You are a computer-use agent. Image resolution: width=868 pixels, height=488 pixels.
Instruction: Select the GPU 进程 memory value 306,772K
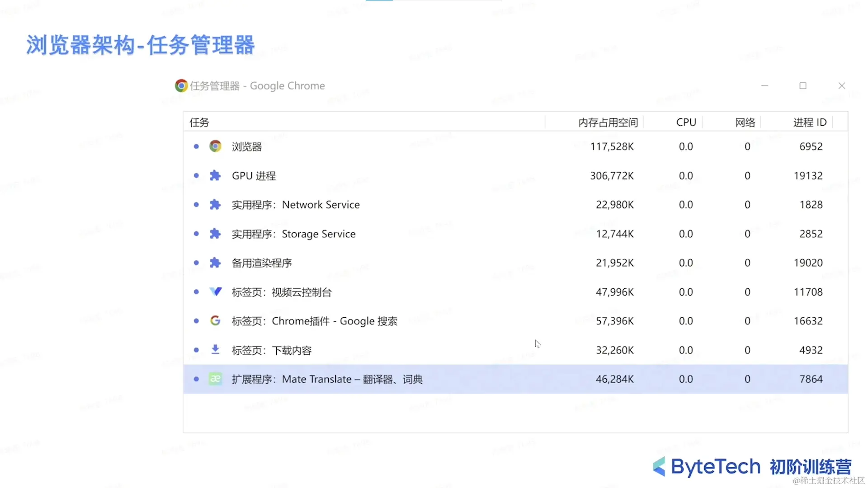pos(612,176)
